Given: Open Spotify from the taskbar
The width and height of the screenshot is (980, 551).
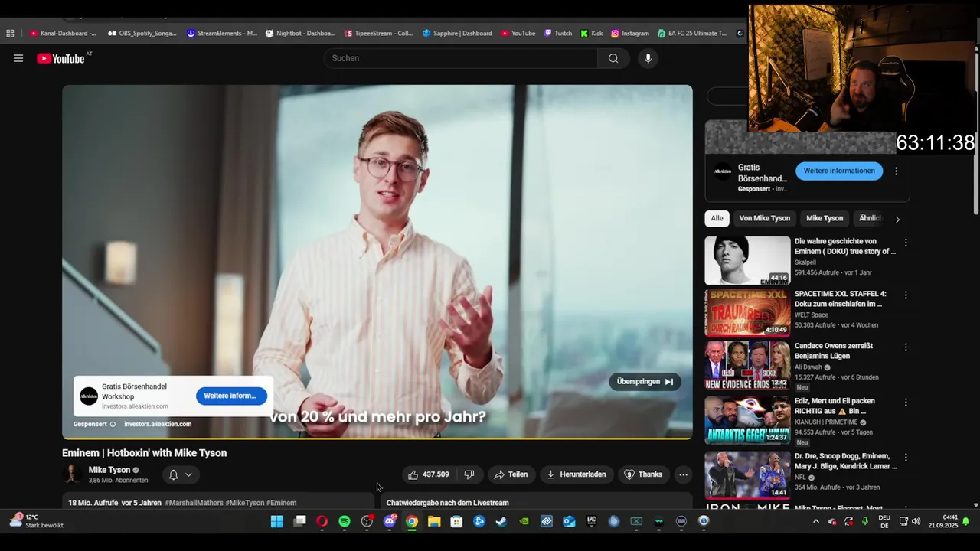Looking at the screenshot, I should pyautogui.click(x=345, y=521).
